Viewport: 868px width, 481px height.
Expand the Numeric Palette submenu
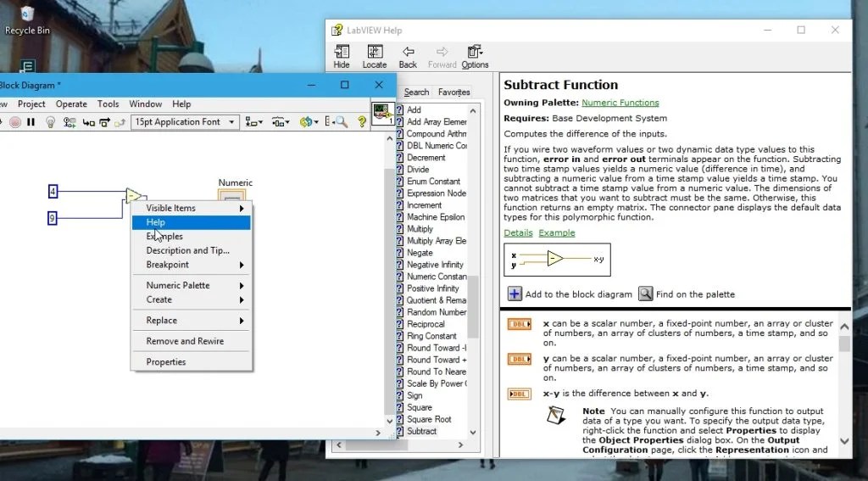pos(192,285)
